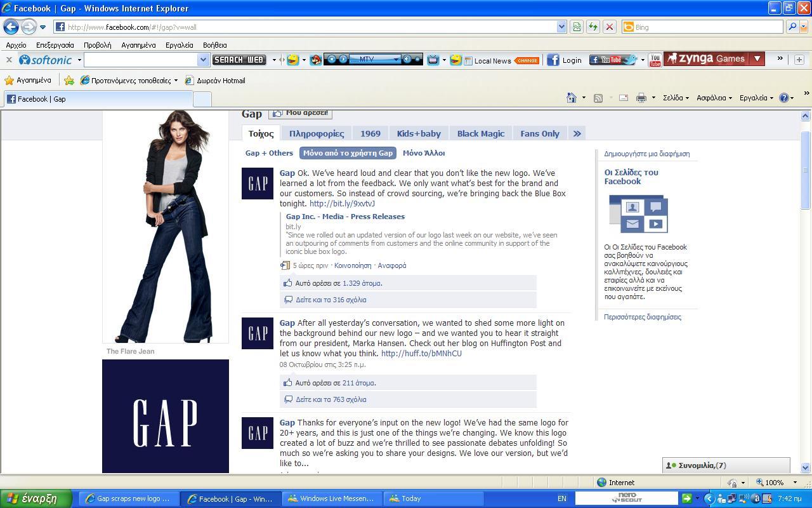The image size is (812, 508).
Task: Click the Mario icon in the Softonic toolbar
Action: 315,60
